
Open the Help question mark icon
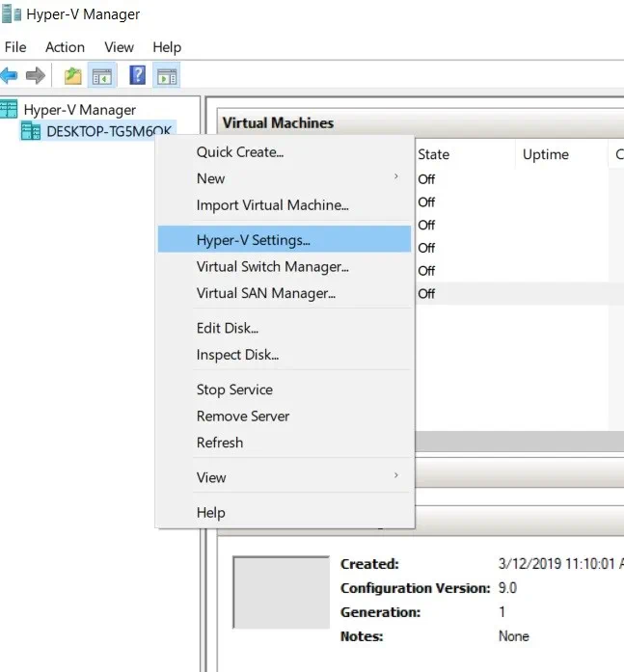[x=138, y=75]
